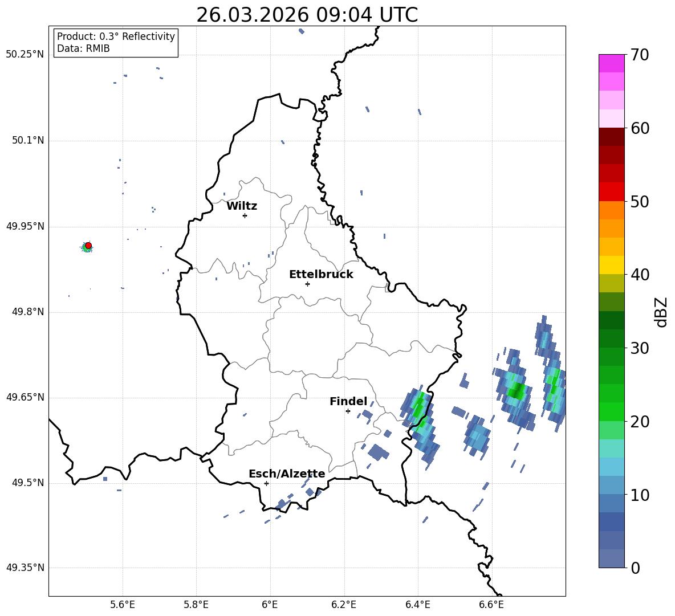Click the 20 tick label on colorbar
The height and width of the screenshot is (616, 675).
pos(639,422)
